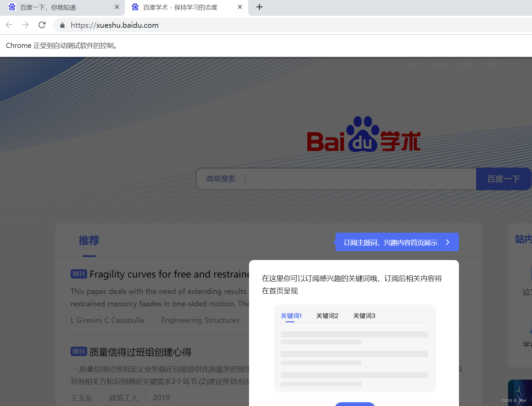The image size is (532, 406).
Task: Click the main search input field
Action: point(360,179)
